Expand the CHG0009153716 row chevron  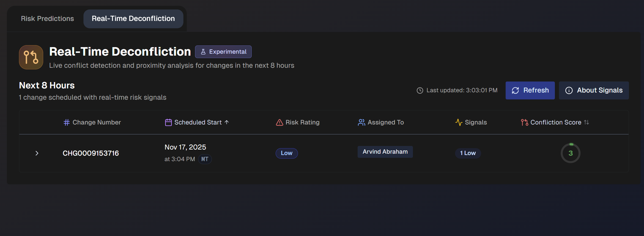pos(37,153)
